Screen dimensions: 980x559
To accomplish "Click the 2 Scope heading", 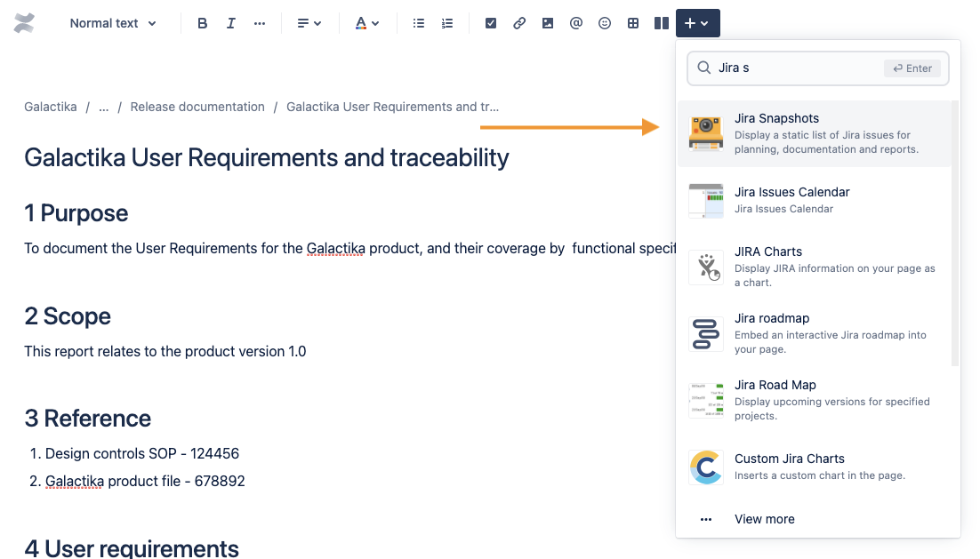I will click(x=68, y=316).
